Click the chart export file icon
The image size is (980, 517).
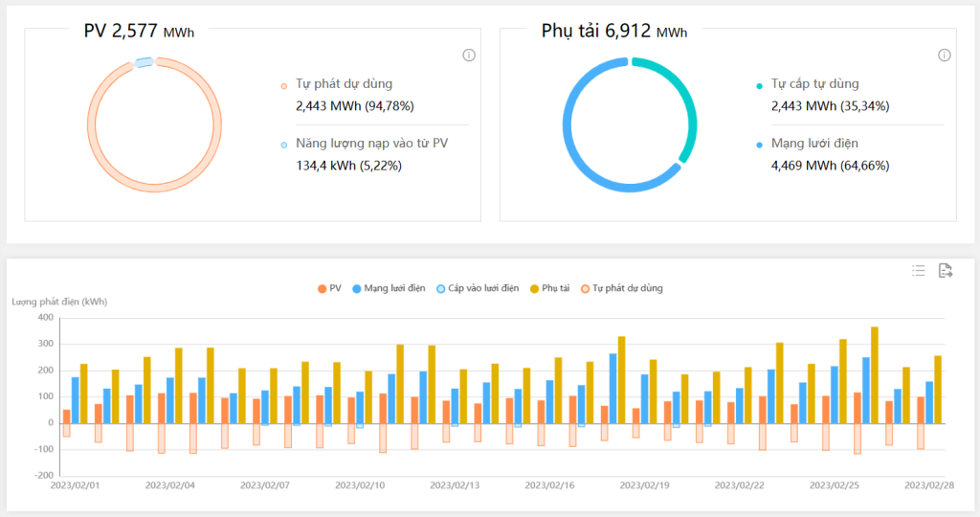[x=946, y=271]
